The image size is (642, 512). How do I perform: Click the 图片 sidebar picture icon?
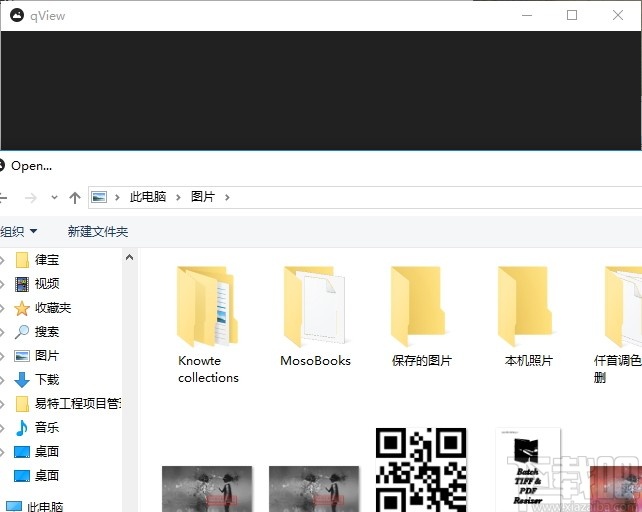pyautogui.click(x=22, y=356)
